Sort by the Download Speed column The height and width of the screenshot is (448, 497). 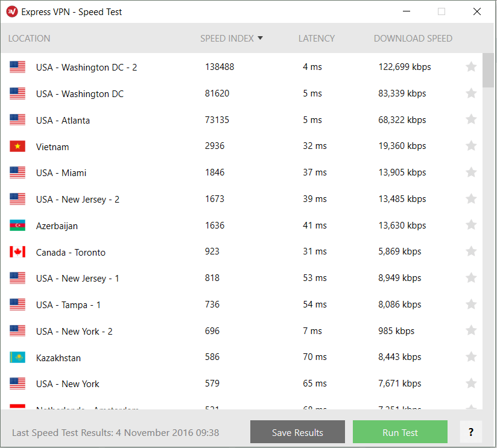click(x=413, y=38)
